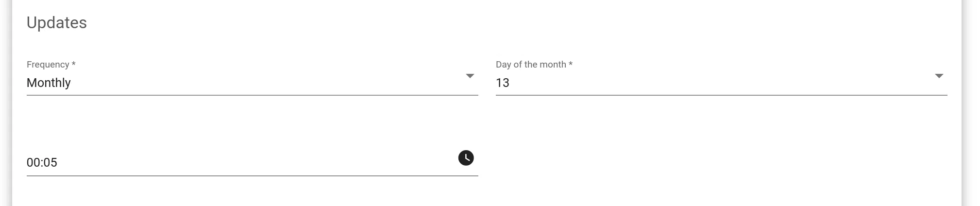980x206 pixels.
Task: Click the word Frequency above Monthly
Action: 48,65
